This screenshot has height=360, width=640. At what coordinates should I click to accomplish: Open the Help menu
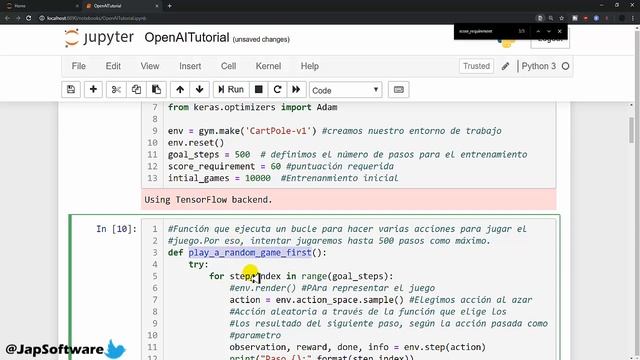pos(309,66)
